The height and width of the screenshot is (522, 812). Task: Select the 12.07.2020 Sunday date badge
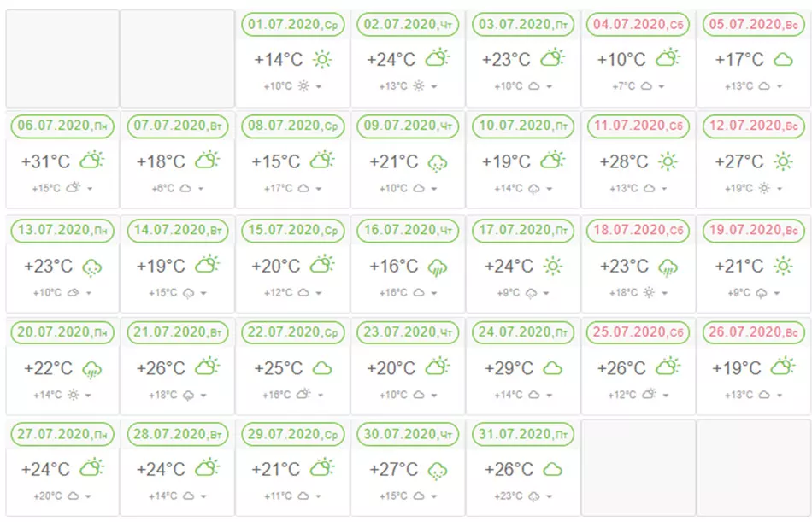[x=754, y=126]
